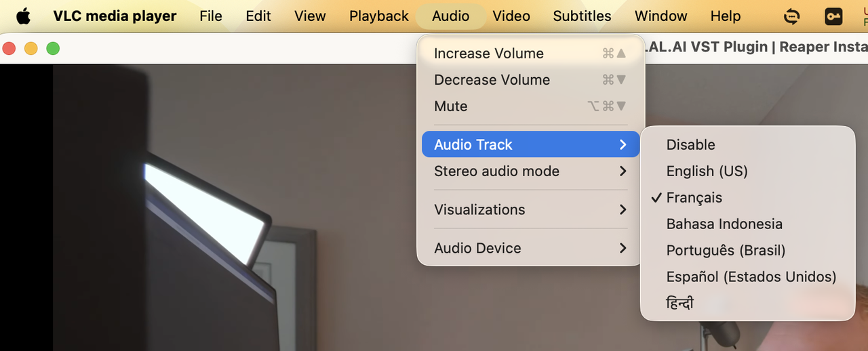Choose Español (Estados Unidos) track
Image resolution: width=868 pixels, height=351 pixels.
coord(747,276)
